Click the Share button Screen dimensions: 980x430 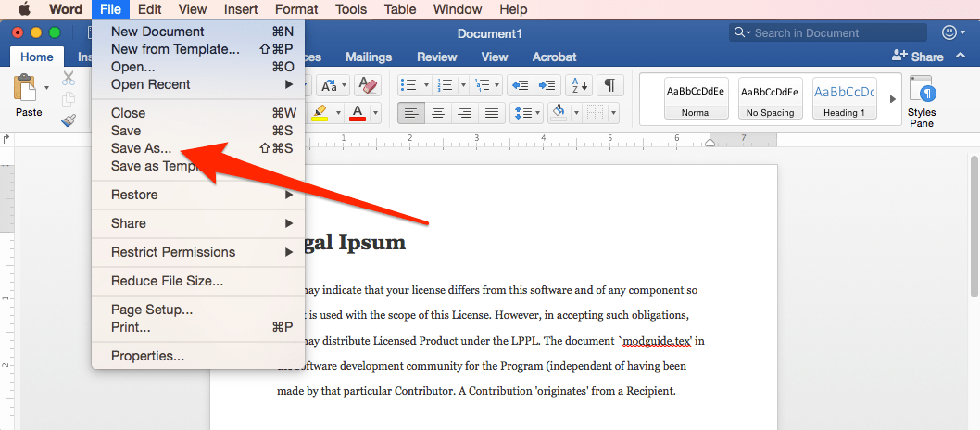[x=917, y=57]
